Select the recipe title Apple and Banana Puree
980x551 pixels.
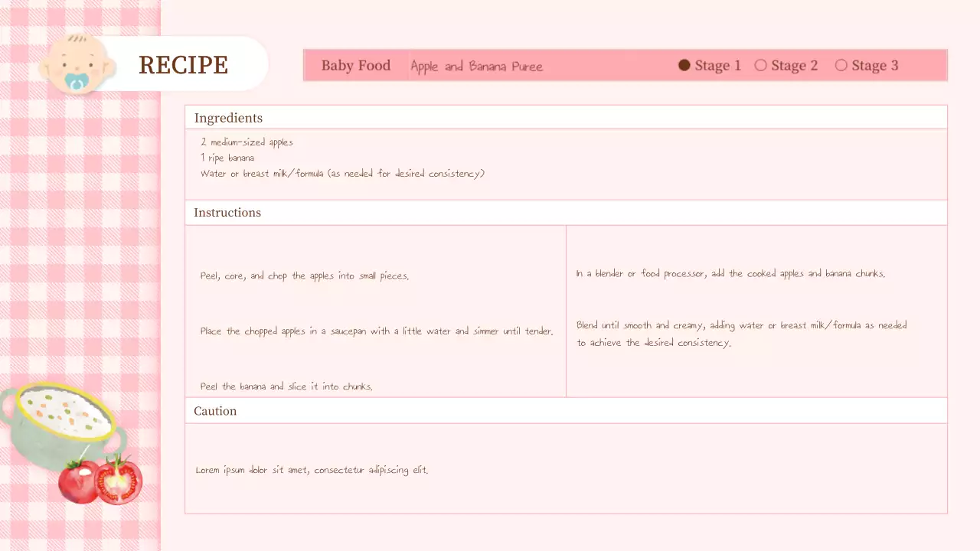pyautogui.click(x=476, y=66)
